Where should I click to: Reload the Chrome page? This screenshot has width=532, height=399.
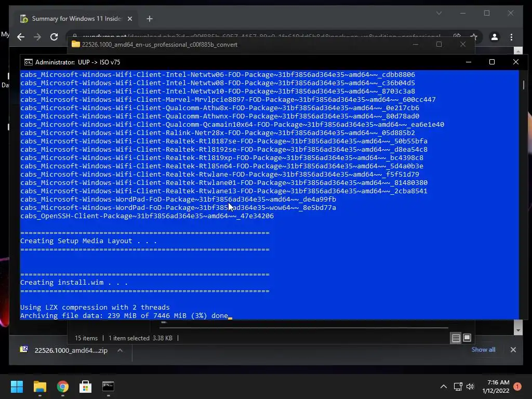point(54,37)
